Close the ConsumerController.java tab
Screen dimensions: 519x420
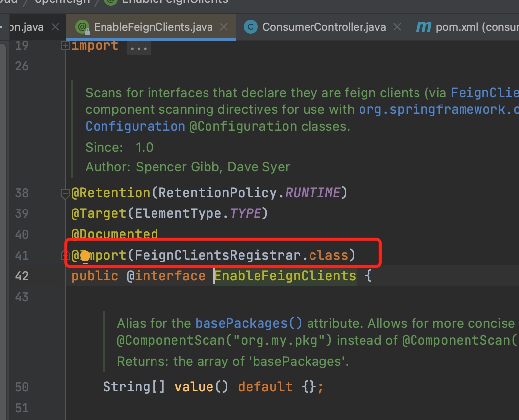(x=397, y=27)
